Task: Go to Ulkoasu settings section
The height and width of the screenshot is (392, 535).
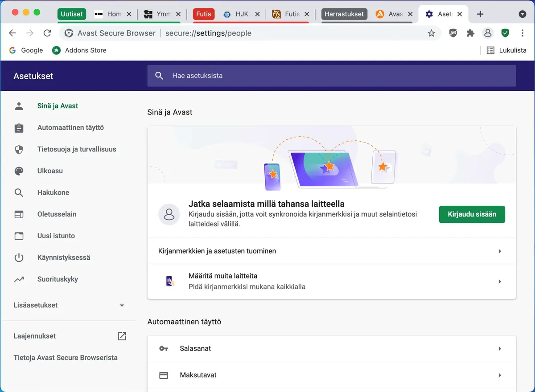Action: click(50, 171)
